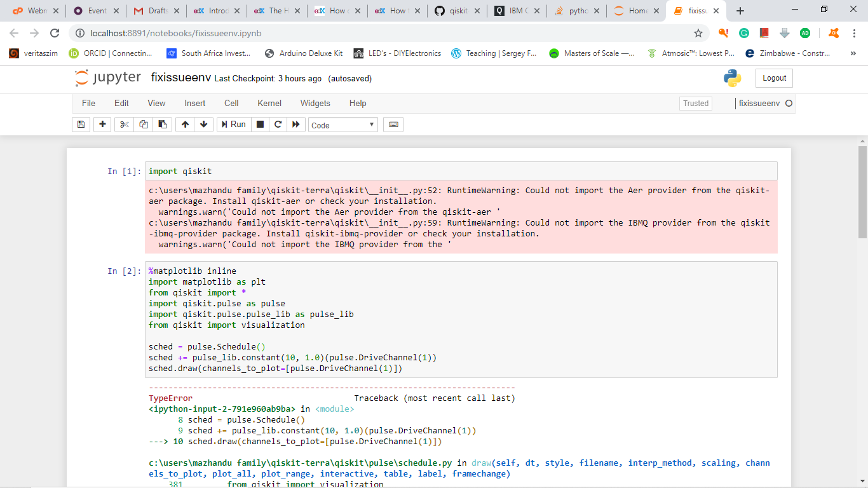
Task: Open the Widgets menu
Action: point(315,103)
